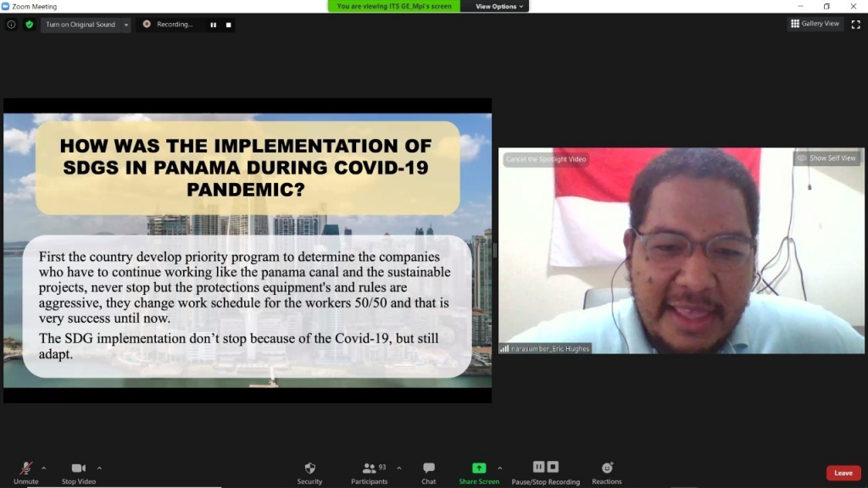This screenshot has width=868, height=488.
Task: Open the Participants panel
Action: point(369,471)
